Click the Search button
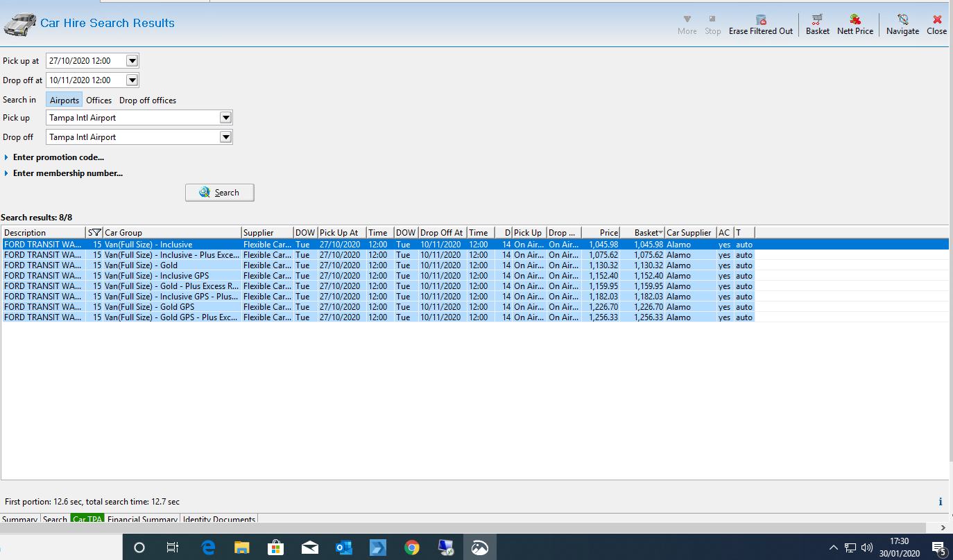This screenshot has height=560, width=953. click(220, 193)
